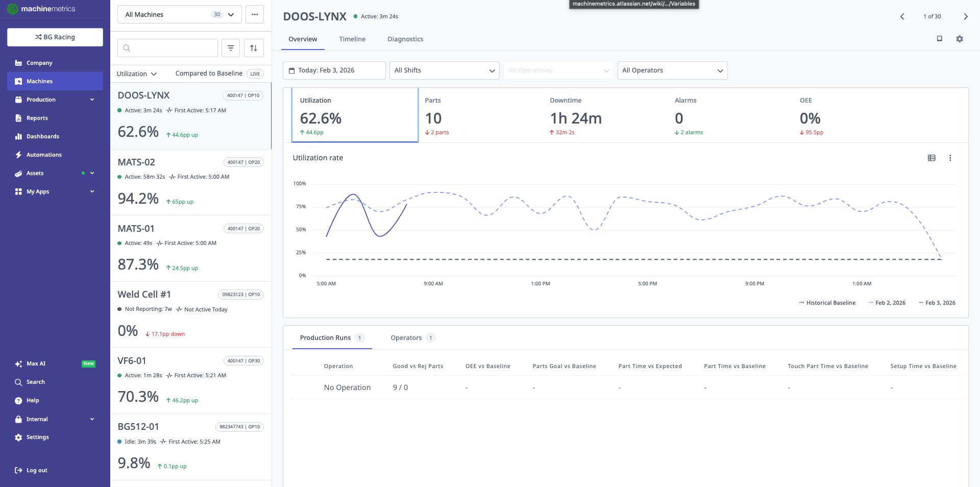Click the tablet view icon near settings

[939, 39]
